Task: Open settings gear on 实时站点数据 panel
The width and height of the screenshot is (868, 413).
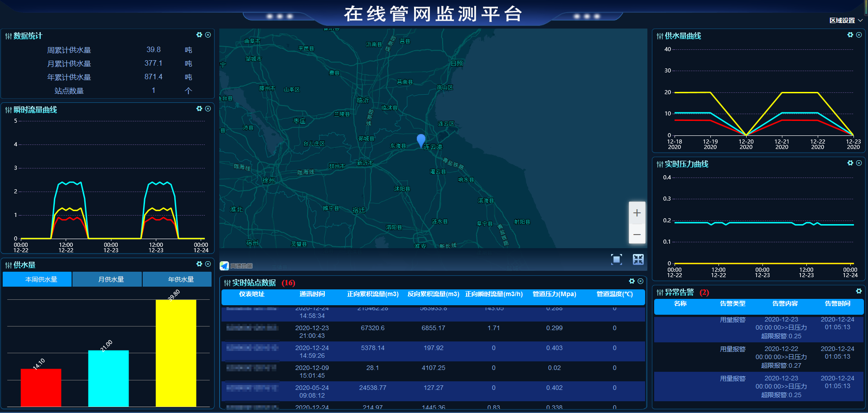Action: (632, 281)
